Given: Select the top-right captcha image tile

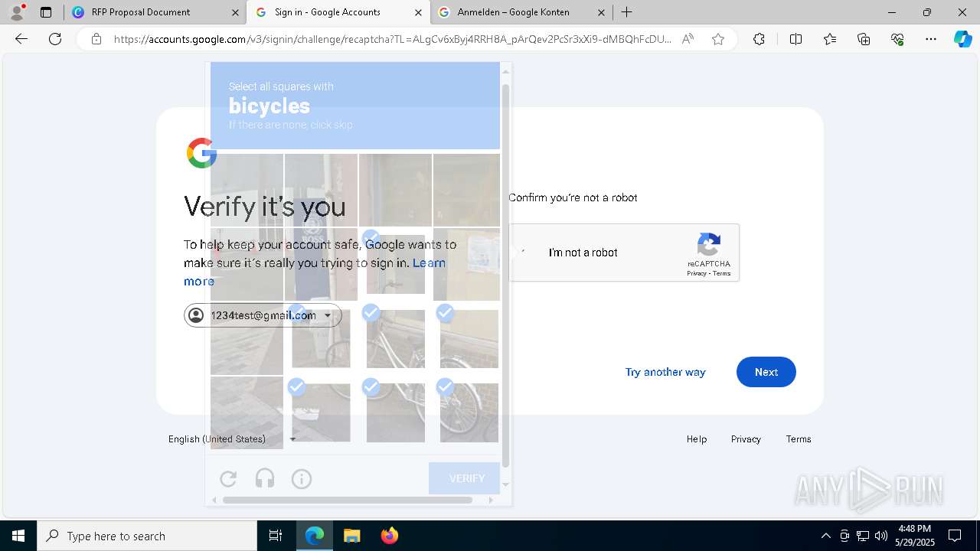Looking at the screenshot, I should [x=467, y=190].
